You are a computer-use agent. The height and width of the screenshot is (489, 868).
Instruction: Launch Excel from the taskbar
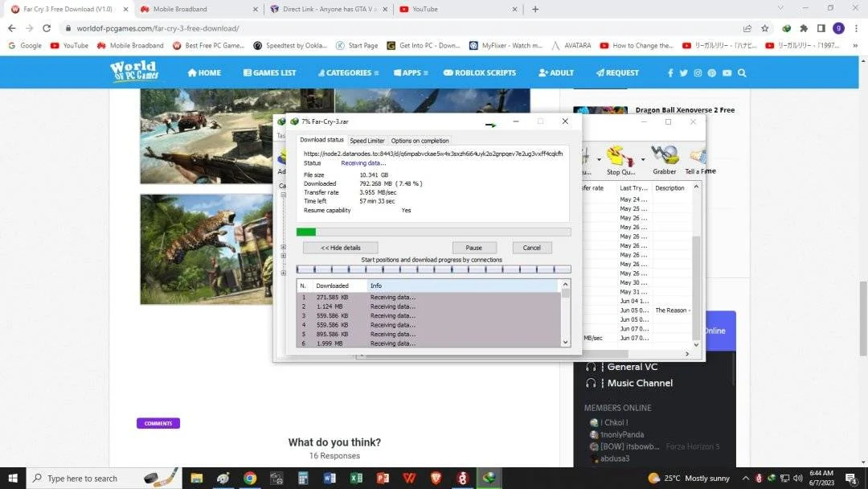(356, 478)
